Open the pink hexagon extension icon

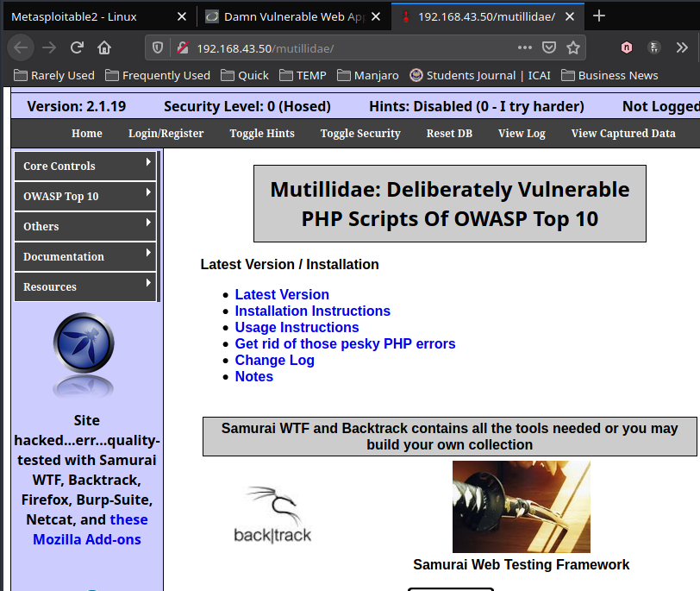627,47
